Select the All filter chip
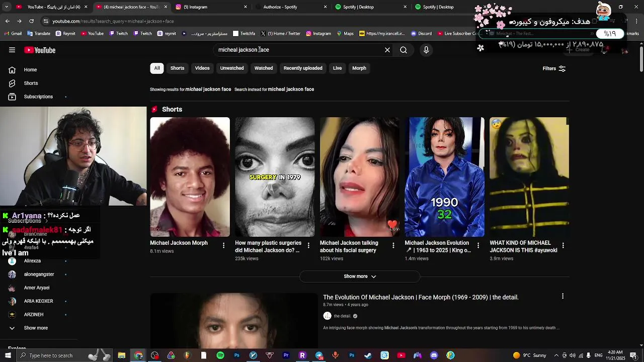The width and height of the screenshot is (644, 362). pos(157,68)
